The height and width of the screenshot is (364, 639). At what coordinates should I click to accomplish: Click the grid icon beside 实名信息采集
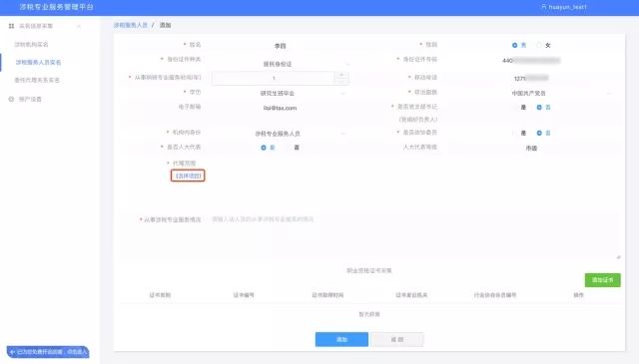pyautogui.click(x=11, y=26)
